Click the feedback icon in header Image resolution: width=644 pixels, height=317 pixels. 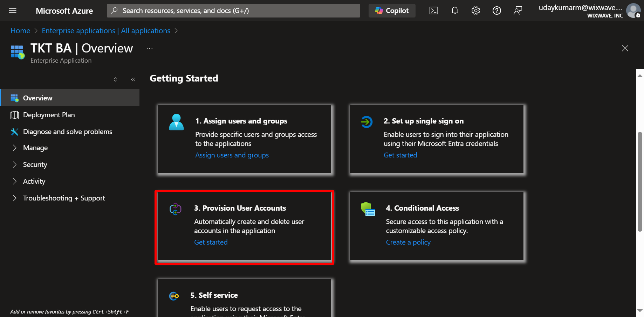[518, 10]
